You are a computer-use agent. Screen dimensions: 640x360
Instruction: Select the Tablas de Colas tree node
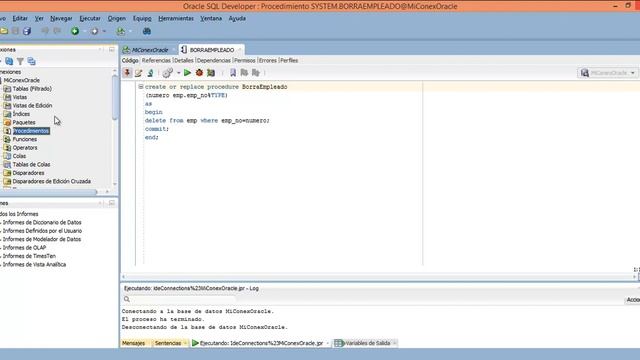point(31,164)
